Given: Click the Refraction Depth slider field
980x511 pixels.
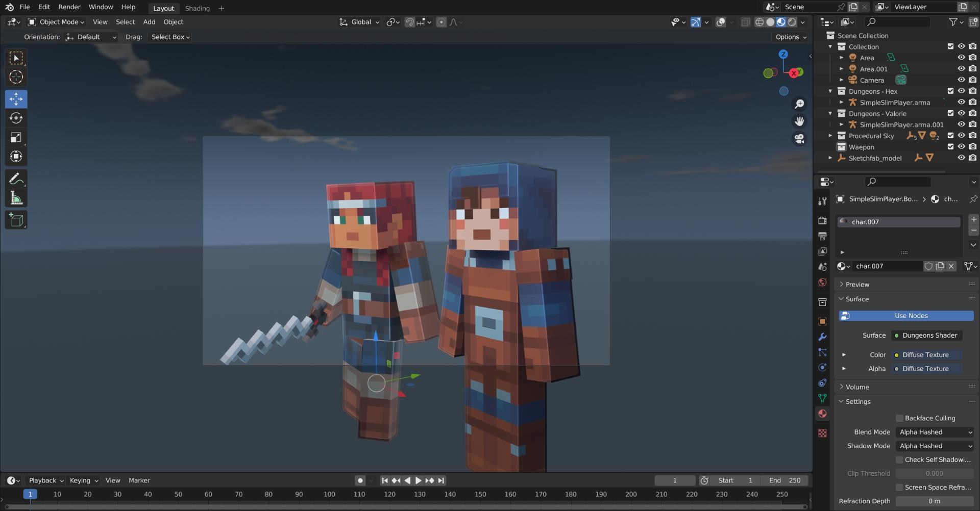Looking at the screenshot, I should (934, 501).
